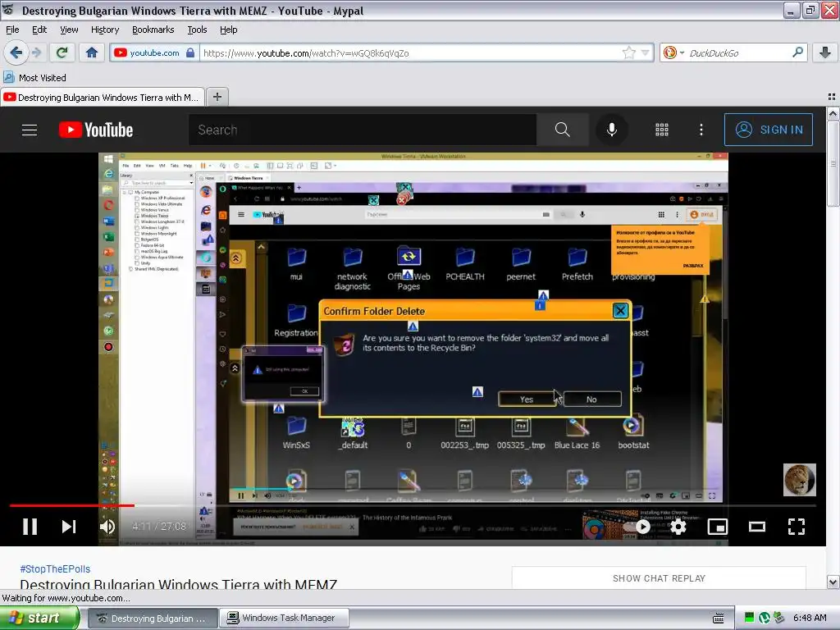Open the Windows start button

[39, 618]
